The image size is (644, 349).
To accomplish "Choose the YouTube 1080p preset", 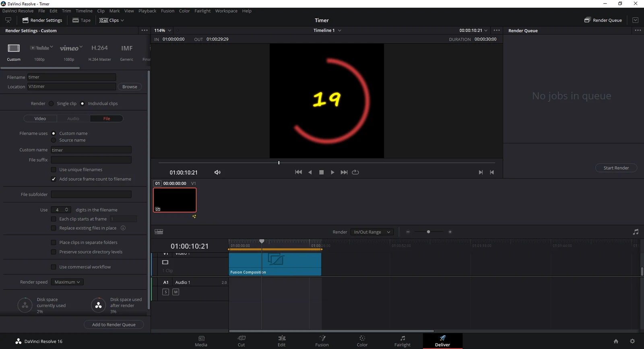I will pos(41,48).
